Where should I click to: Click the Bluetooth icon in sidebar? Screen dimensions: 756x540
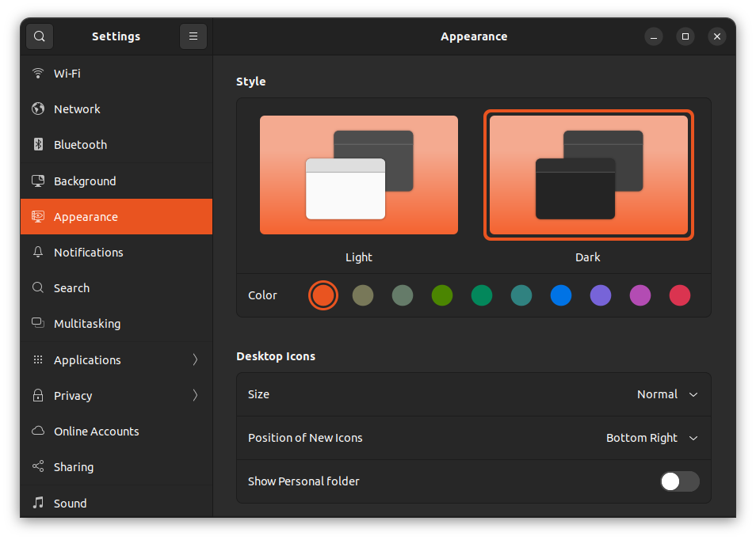pyautogui.click(x=38, y=145)
